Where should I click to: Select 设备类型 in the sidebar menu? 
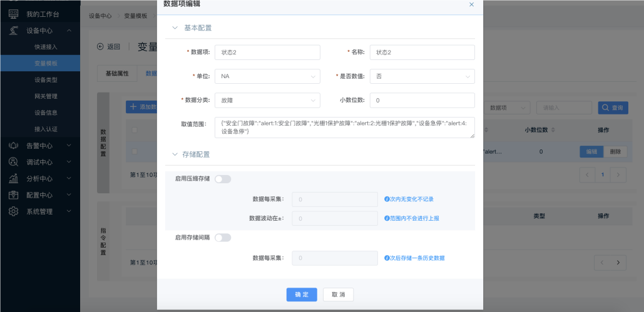(x=46, y=80)
